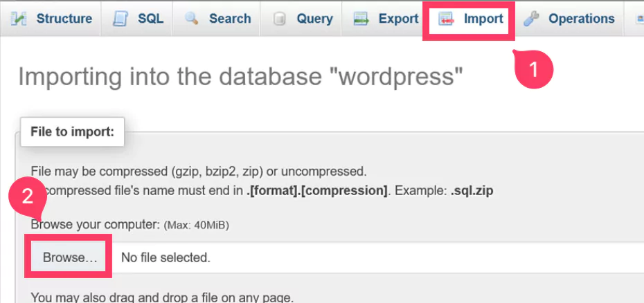The image size is (644, 303).
Task: Open the Operations tab
Action: point(569,19)
